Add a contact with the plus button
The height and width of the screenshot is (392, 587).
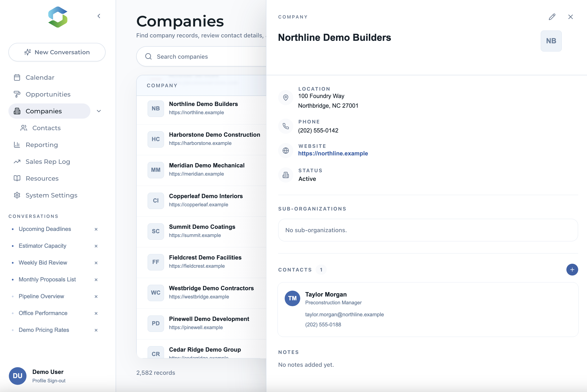pos(572,270)
